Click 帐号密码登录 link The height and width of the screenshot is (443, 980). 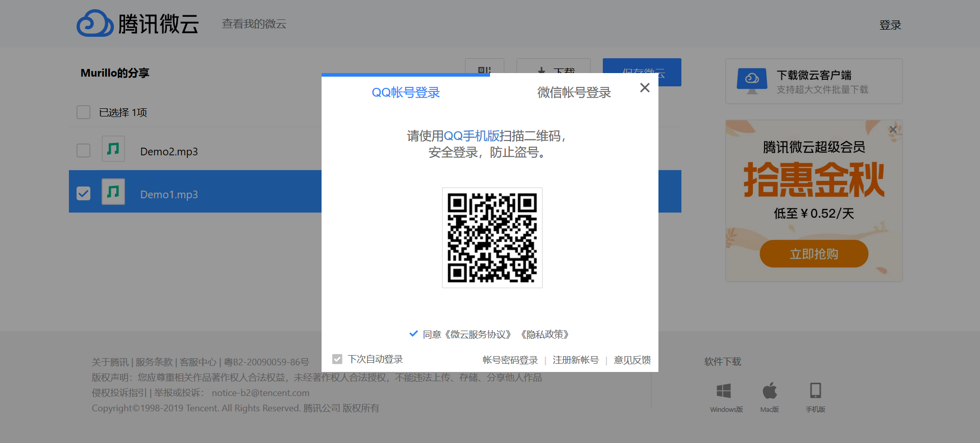tap(510, 360)
